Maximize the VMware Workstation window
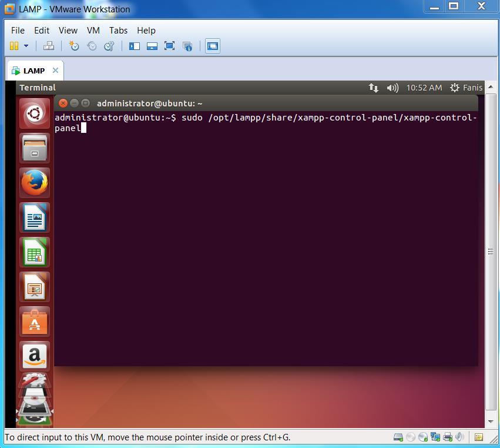The image size is (500, 448). pyautogui.click(x=454, y=6)
